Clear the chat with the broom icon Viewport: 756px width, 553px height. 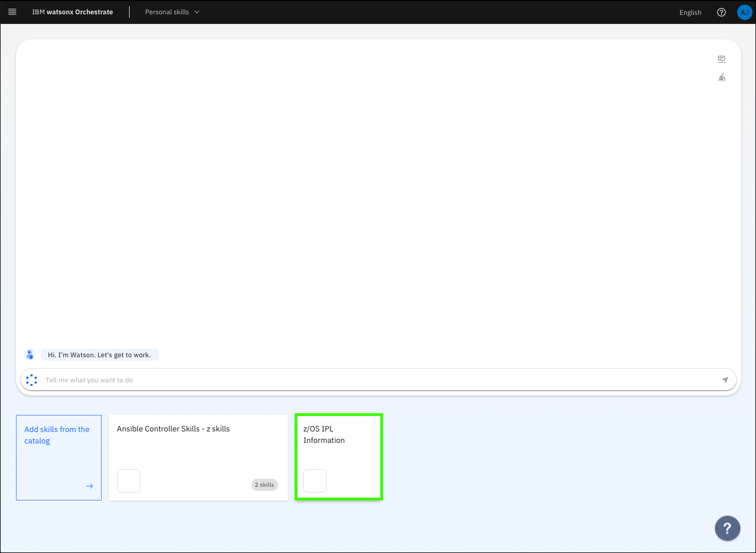(722, 78)
